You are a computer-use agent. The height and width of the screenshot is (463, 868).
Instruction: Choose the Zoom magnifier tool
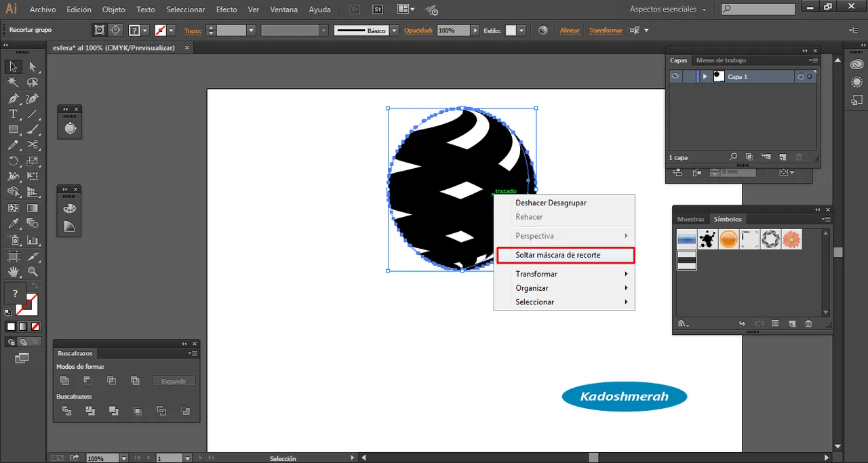(33, 272)
